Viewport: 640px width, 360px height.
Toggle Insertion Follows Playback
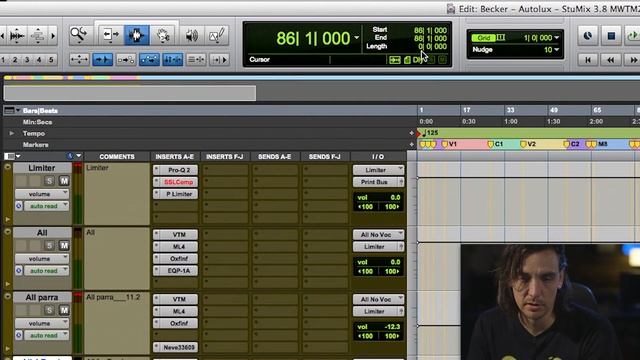point(219,60)
